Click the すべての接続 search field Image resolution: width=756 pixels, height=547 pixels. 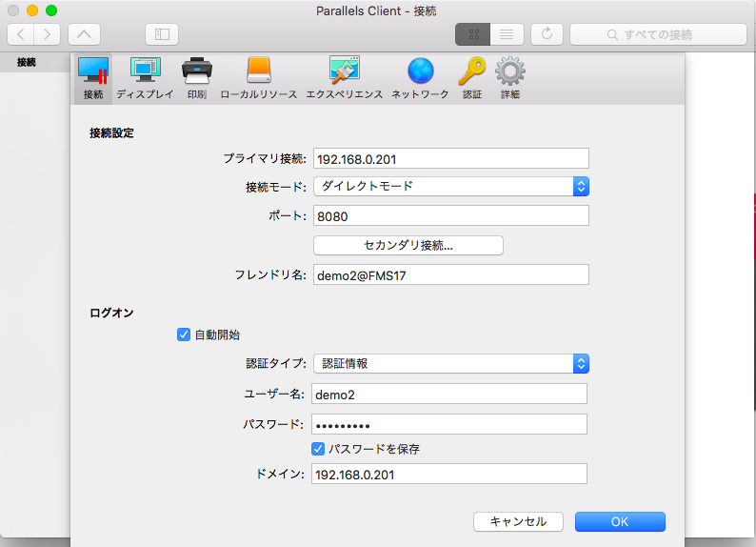(x=658, y=34)
